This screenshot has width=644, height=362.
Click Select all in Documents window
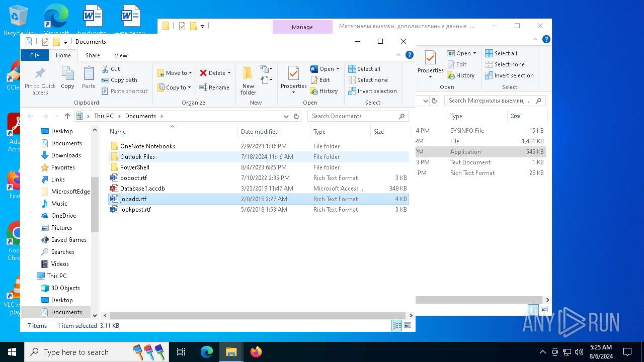pos(364,69)
